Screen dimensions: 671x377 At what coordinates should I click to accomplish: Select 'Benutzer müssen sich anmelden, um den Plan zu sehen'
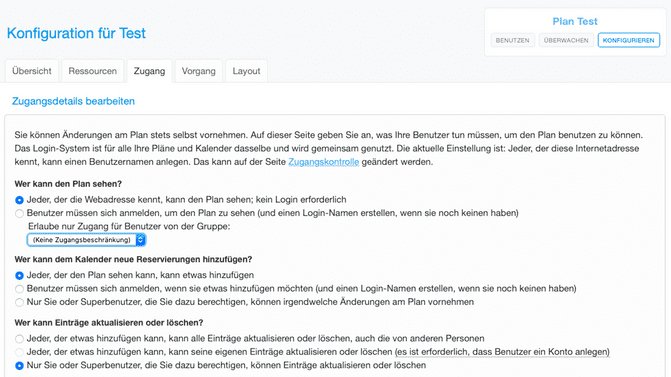point(19,213)
